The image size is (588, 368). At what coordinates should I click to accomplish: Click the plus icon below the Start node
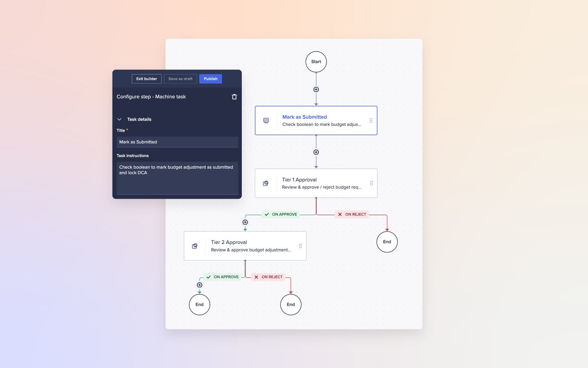[x=316, y=89]
